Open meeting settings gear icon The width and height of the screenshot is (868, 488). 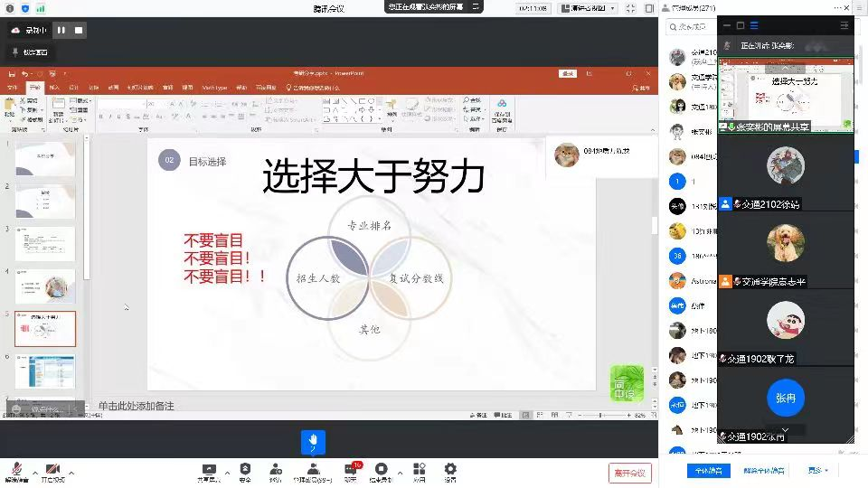pyautogui.click(x=450, y=471)
